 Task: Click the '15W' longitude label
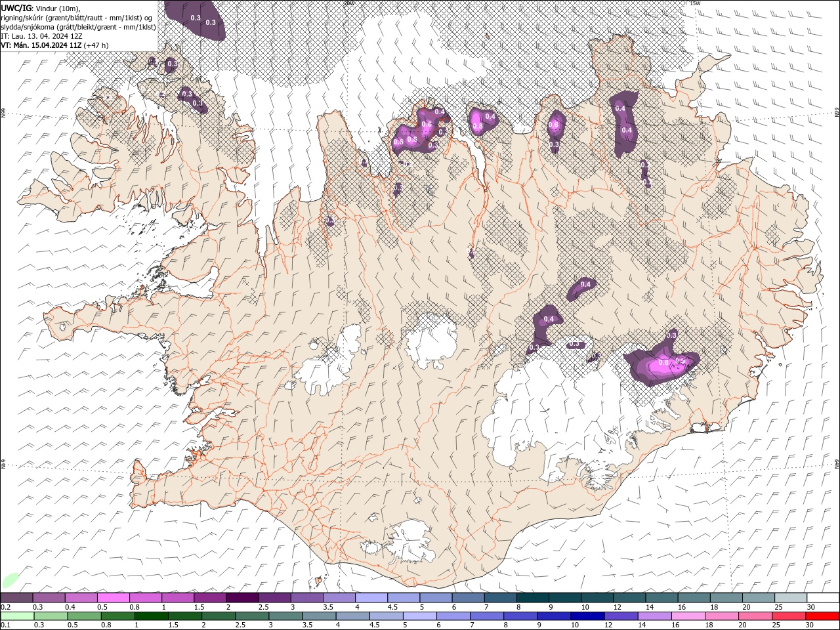(x=695, y=3)
